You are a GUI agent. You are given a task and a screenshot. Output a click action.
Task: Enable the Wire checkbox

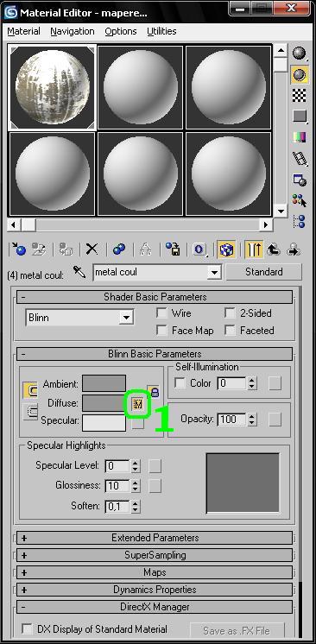point(162,313)
